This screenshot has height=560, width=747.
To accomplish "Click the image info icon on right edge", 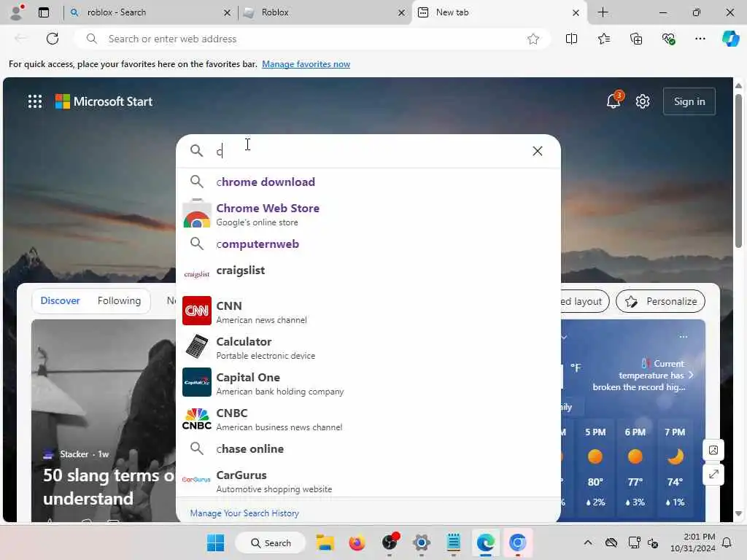I will pyautogui.click(x=713, y=450).
